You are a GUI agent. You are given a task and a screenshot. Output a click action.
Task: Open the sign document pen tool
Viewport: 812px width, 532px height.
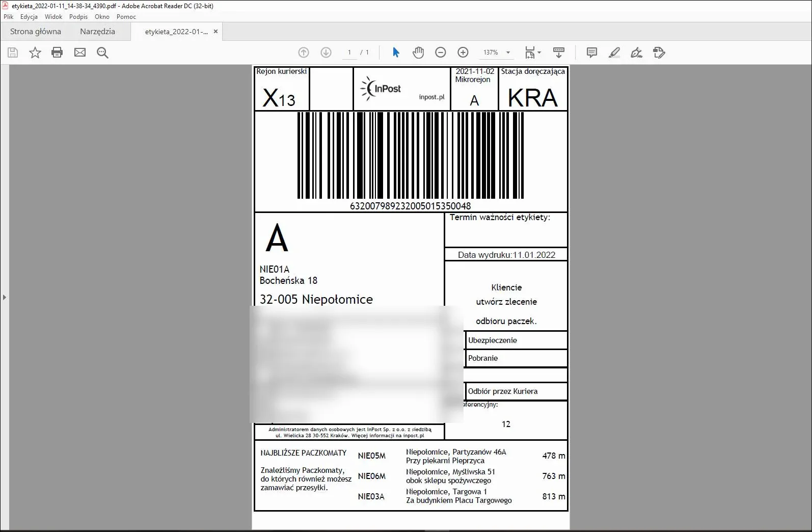point(637,52)
